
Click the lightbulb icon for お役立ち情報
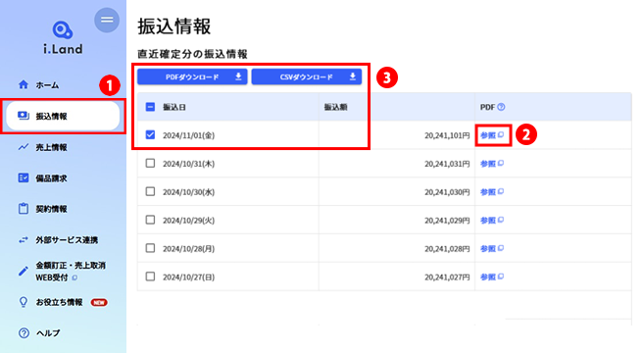click(x=24, y=302)
